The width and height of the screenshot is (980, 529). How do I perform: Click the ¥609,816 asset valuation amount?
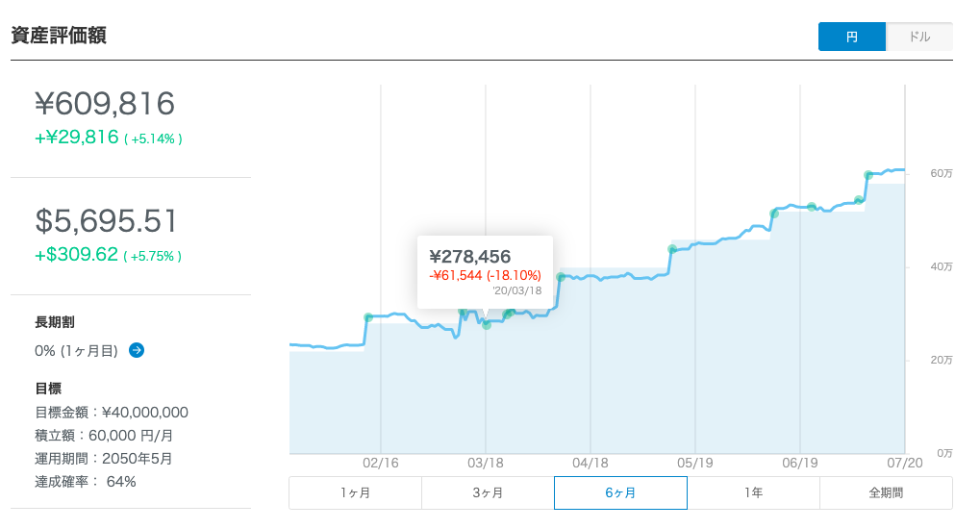coord(105,104)
